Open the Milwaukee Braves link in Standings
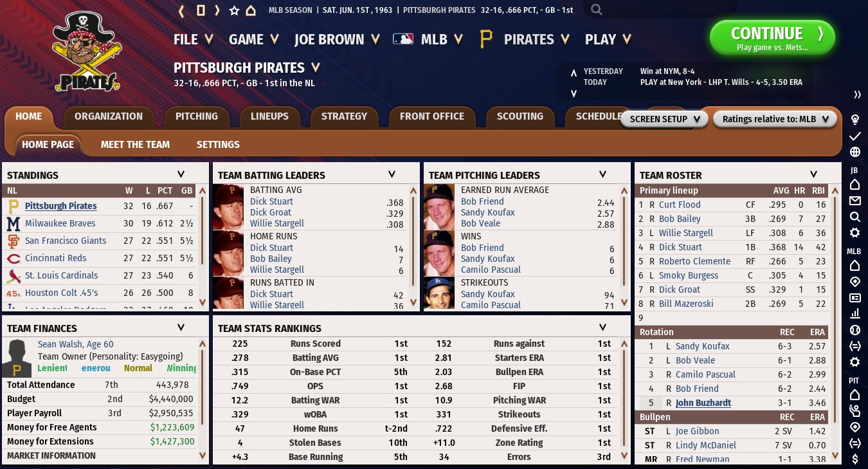The image size is (868, 469). (x=60, y=223)
